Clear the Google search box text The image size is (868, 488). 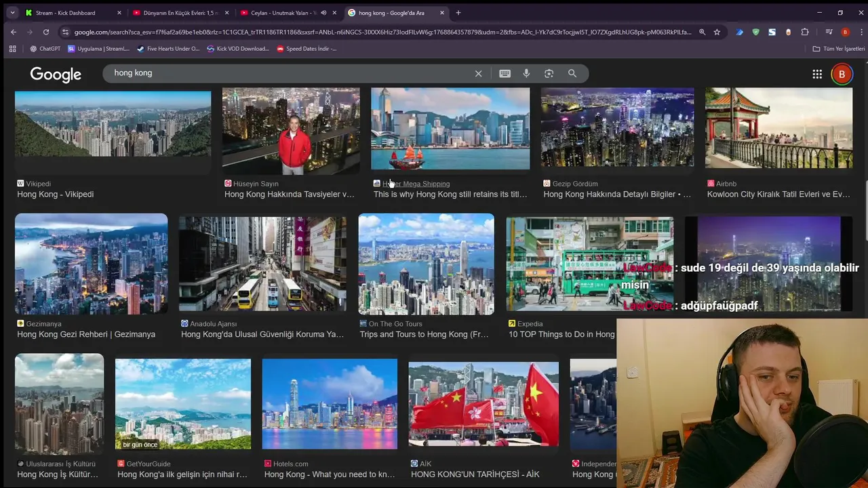[478, 73]
